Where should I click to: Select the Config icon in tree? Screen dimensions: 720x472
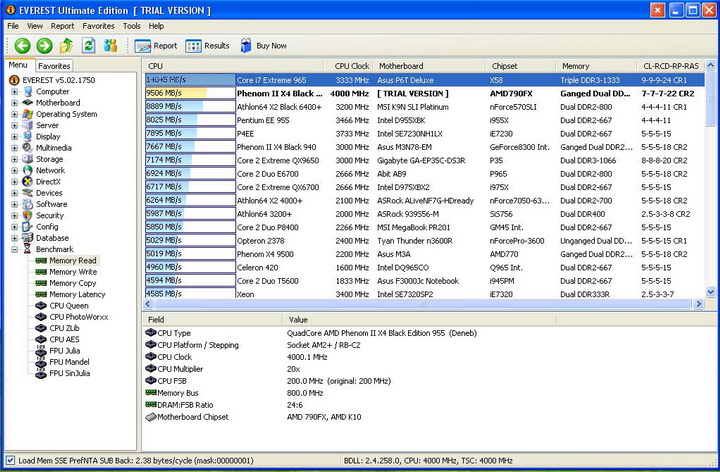point(28,226)
